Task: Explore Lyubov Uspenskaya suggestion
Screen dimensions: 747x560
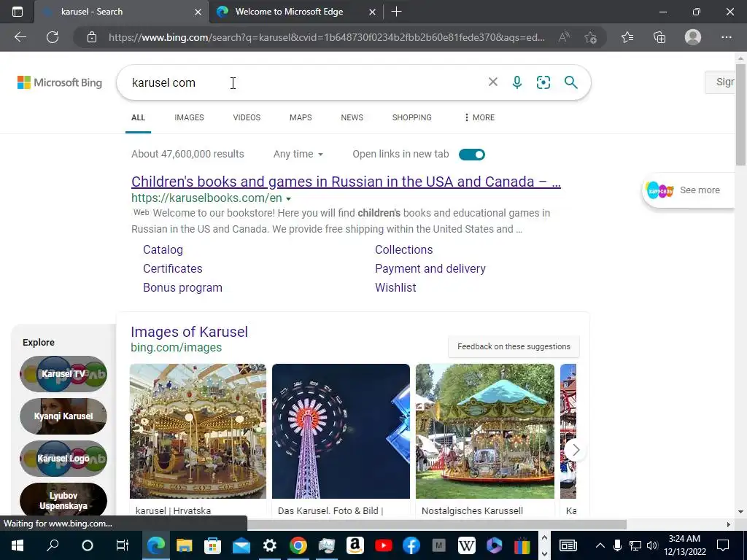Action: 63,500
